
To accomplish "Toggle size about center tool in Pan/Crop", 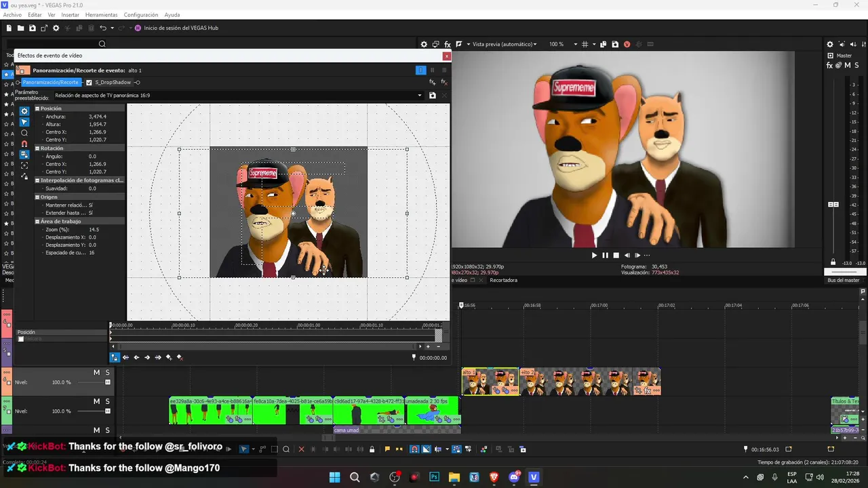I will 24,165.
